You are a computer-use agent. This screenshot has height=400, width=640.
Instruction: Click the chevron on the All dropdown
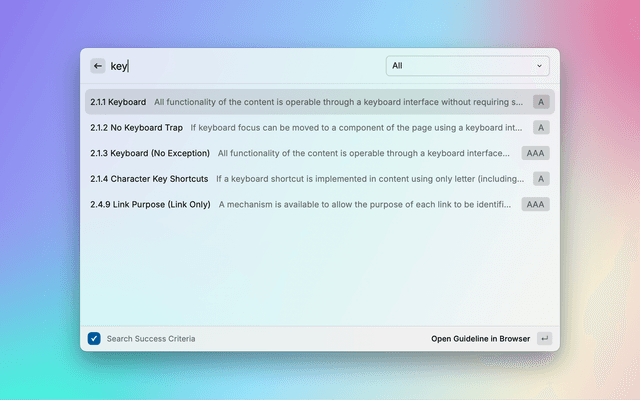coord(540,66)
